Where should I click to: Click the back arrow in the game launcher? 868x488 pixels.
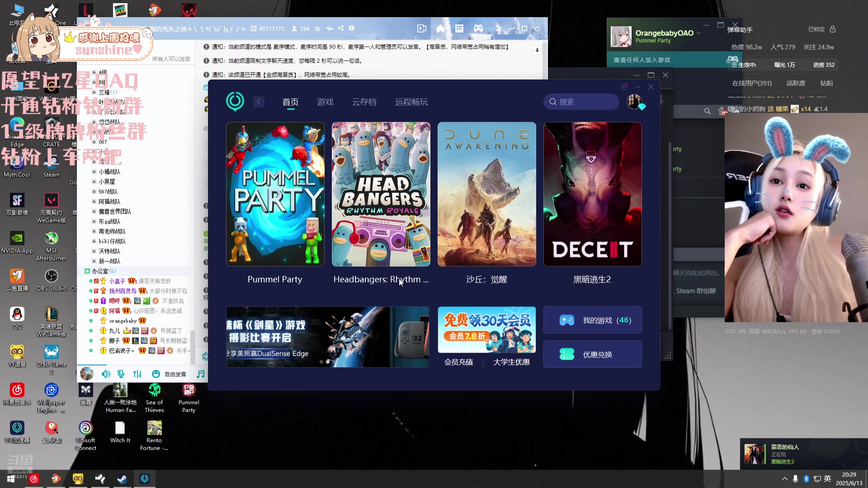[x=259, y=102]
